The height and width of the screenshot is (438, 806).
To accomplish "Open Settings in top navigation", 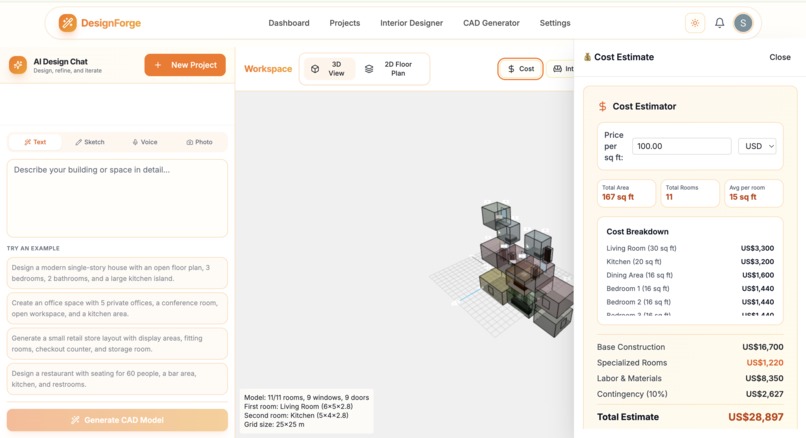I will click(x=555, y=23).
